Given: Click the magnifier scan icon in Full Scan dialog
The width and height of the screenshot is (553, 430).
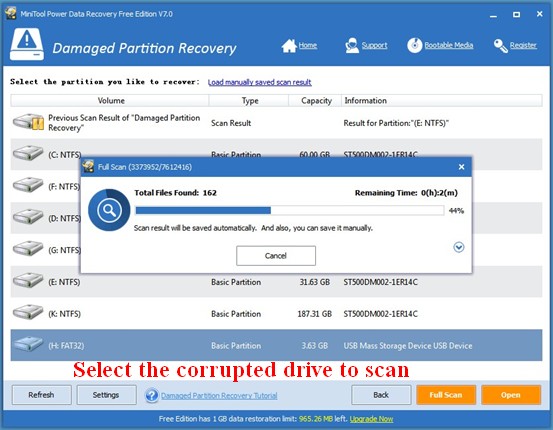Looking at the screenshot, I should tap(109, 210).
